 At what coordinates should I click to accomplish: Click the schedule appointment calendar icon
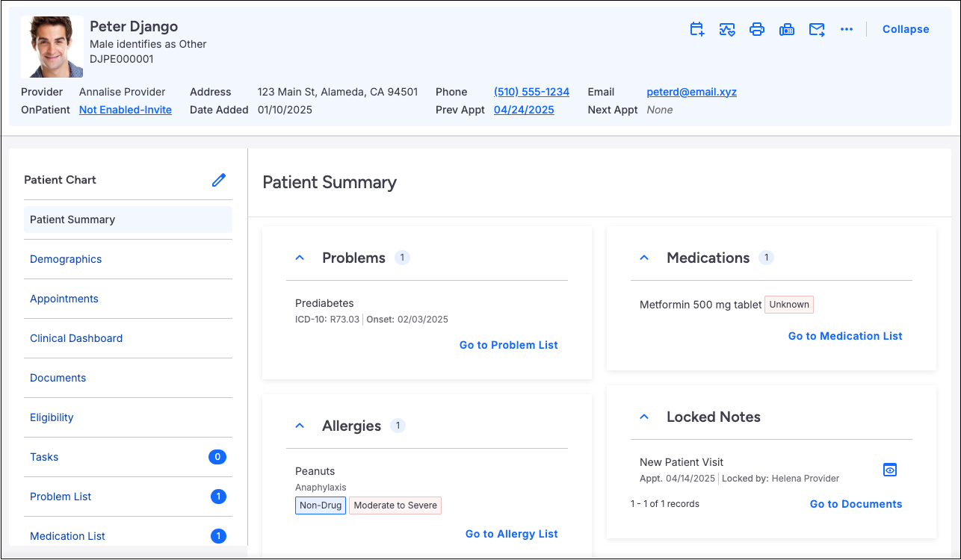696,29
